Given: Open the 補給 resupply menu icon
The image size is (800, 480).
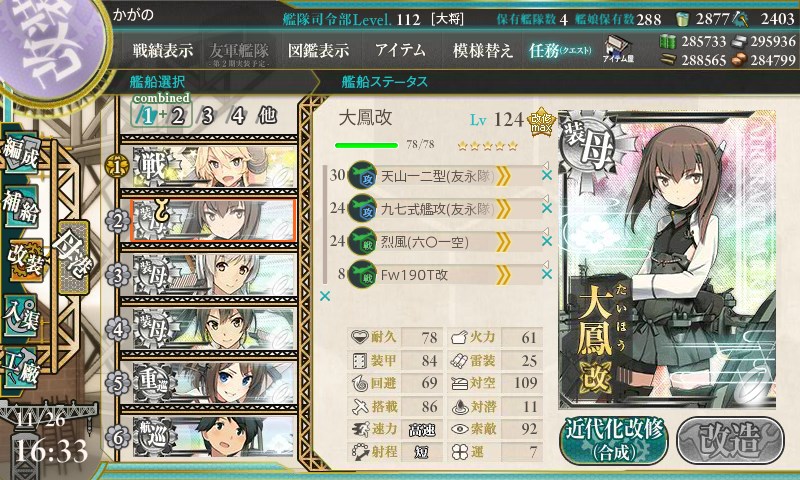Looking at the screenshot, I should [21, 207].
